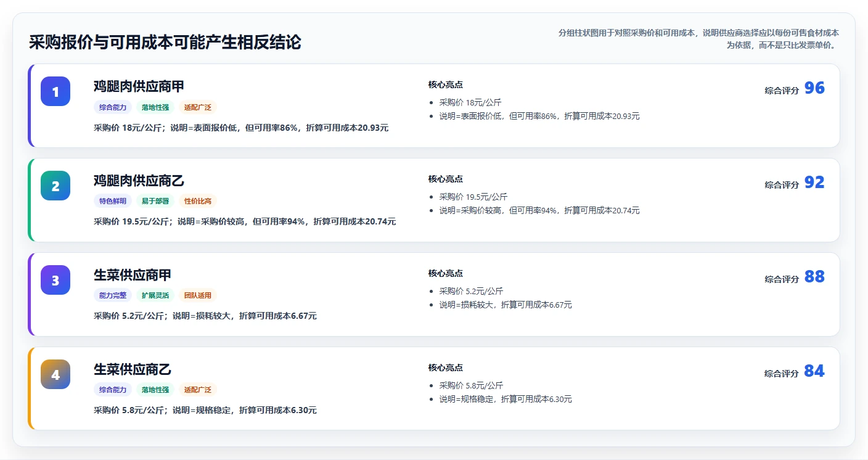Click the 特色鲜明 tag
868x460 pixels.
[x=113, y=201]
